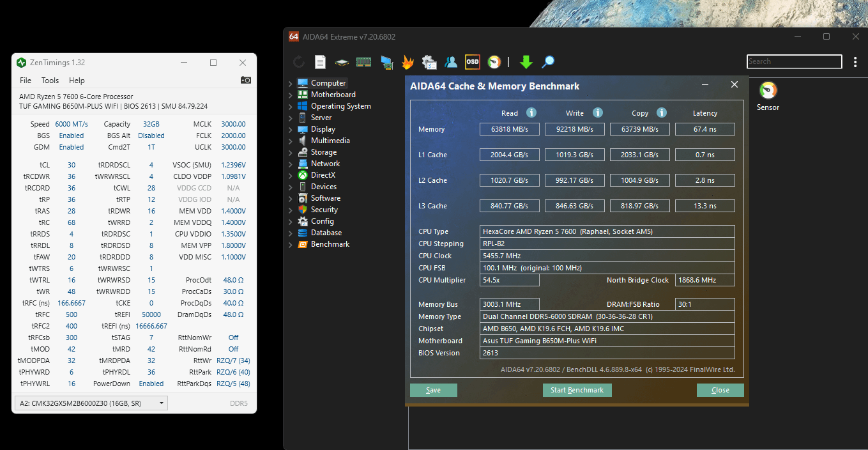Click the Speed value 6000 MT/s in ZenTimings

point(72,124)
